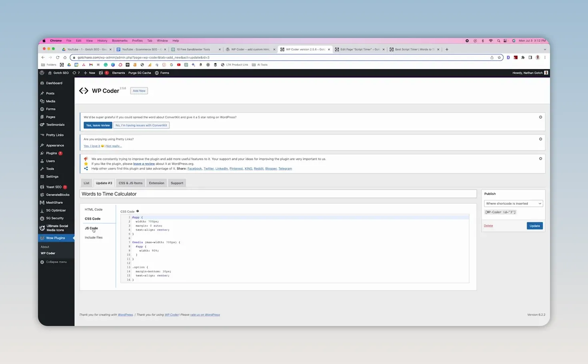Click the New content button in admin bar
Image resolution: width=588 pixels, height=364 pixels.
(90, 73)
